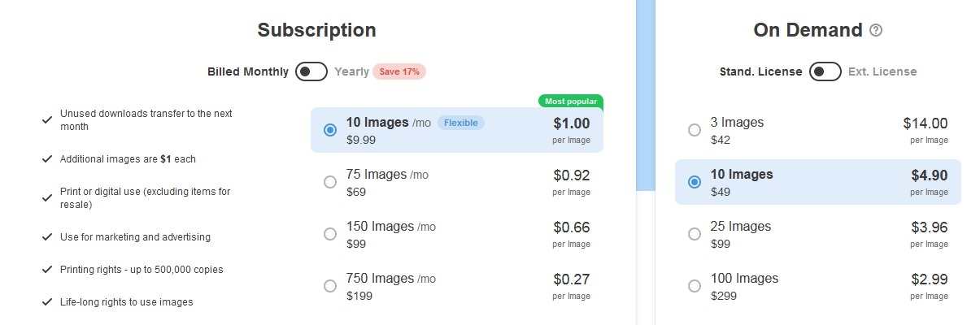Click the Flexible badge
The width and height of the screenshot is (980, 325).
(x=461, y=123)
